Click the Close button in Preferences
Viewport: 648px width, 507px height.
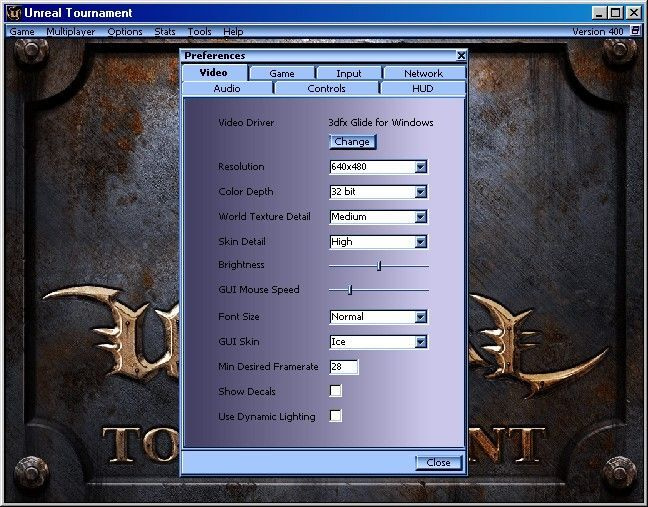438,463
